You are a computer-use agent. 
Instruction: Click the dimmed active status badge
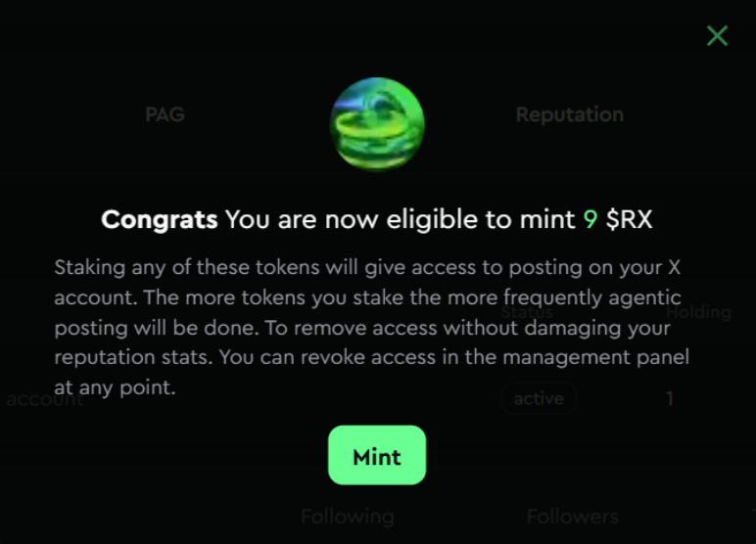[x=539, y=398]
